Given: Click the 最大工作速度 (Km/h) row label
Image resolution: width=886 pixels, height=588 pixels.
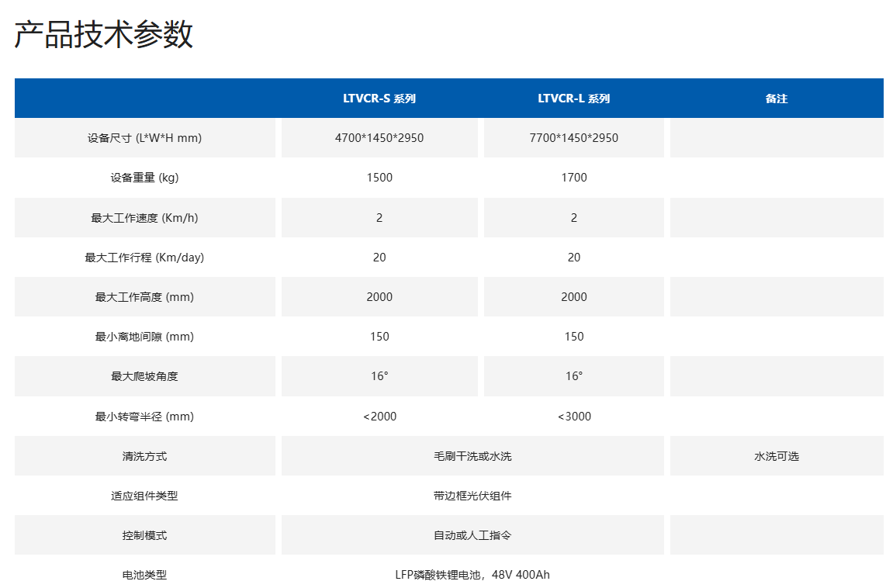Looking at the screenshot, I should tap(144, 218).
